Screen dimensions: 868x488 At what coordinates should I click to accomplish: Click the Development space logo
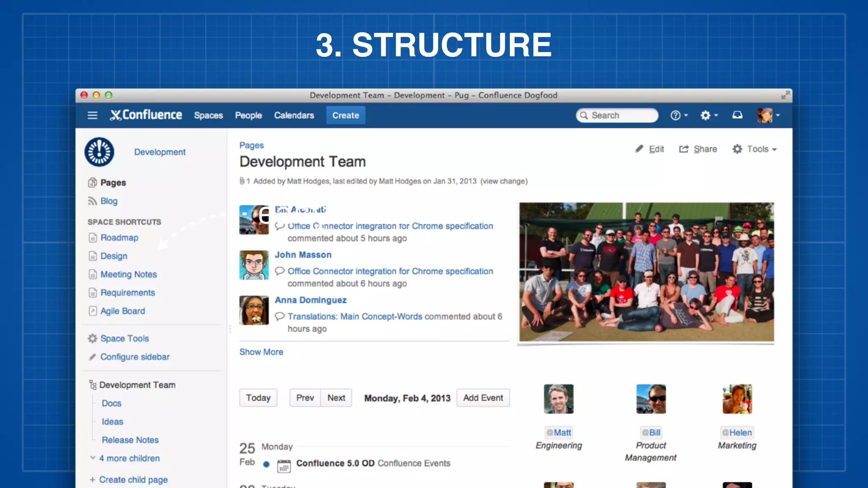[99, 152]
